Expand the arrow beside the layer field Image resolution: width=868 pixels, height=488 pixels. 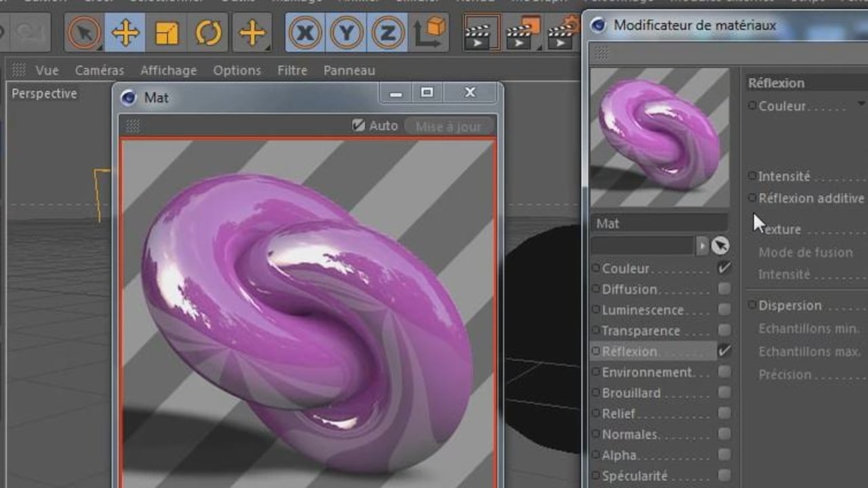coord(703,245)
